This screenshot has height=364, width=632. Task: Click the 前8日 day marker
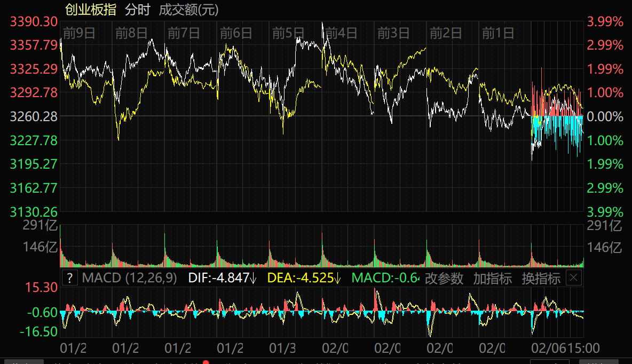point(131,33)
